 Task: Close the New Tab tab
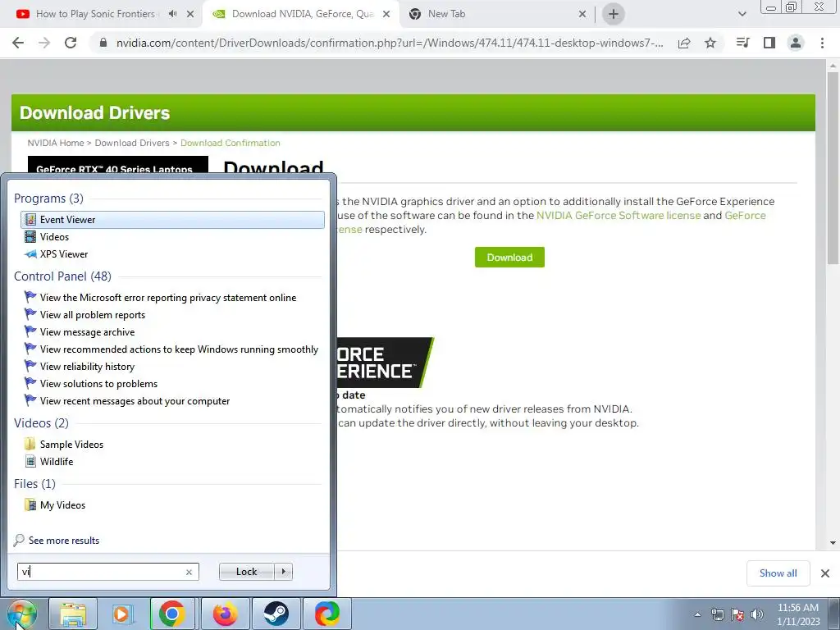tap(582, 14)
